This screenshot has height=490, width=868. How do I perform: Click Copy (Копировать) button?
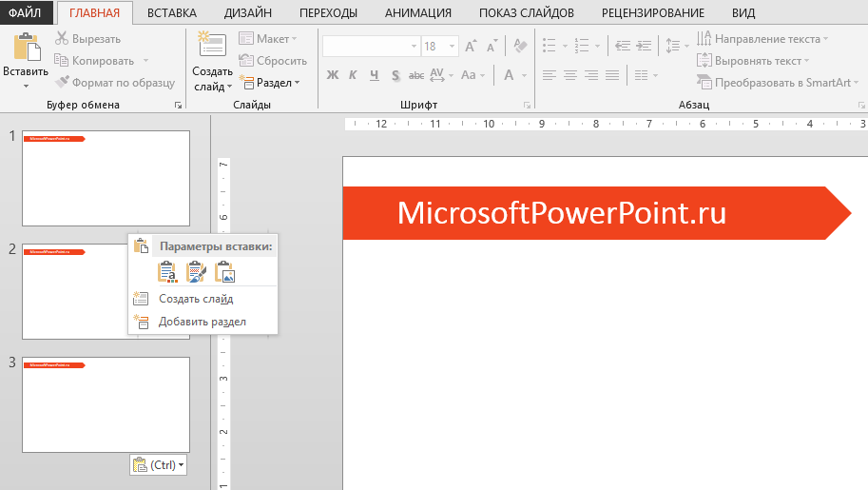(95, 61)
